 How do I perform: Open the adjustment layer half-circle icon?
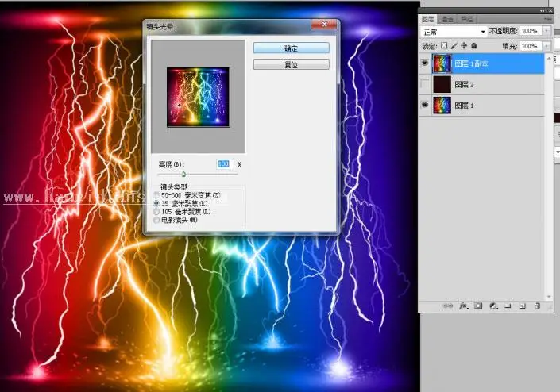click(493, 306)
